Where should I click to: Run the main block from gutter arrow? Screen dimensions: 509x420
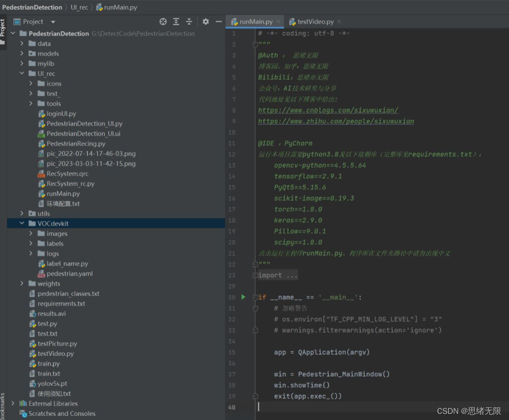tap(243, 297)
